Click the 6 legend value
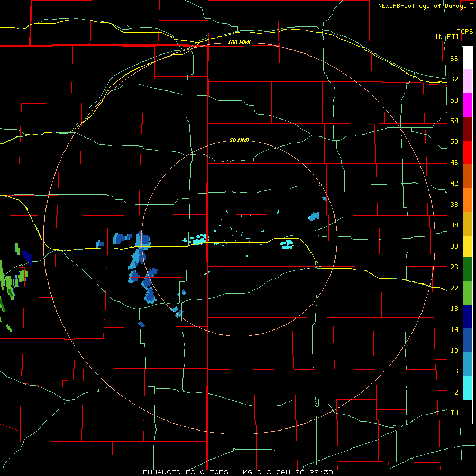 tap(456, 371)
